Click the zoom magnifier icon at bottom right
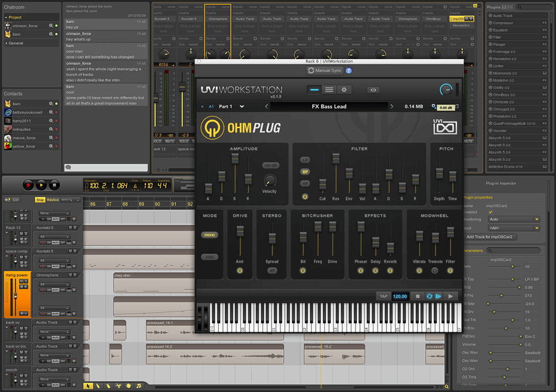 (x=447, y=387)
